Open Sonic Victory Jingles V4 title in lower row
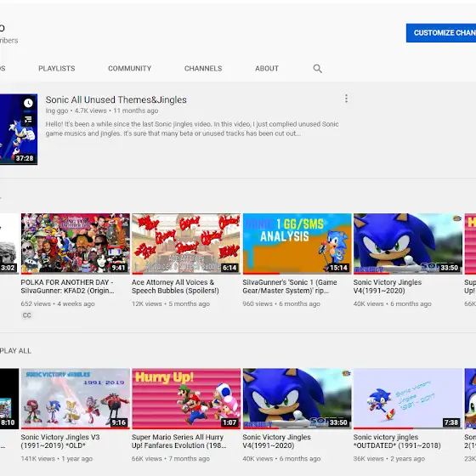This screenshot has height=476, width=476. pyautogui.click(x=276, y=441)
